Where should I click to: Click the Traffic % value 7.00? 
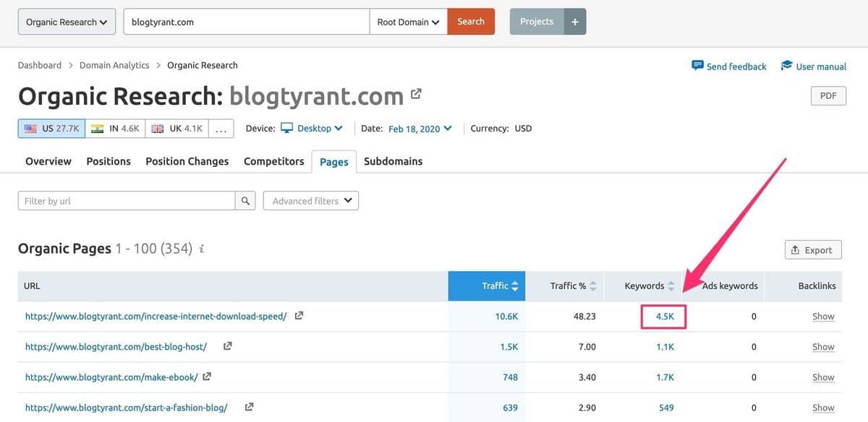587,347
